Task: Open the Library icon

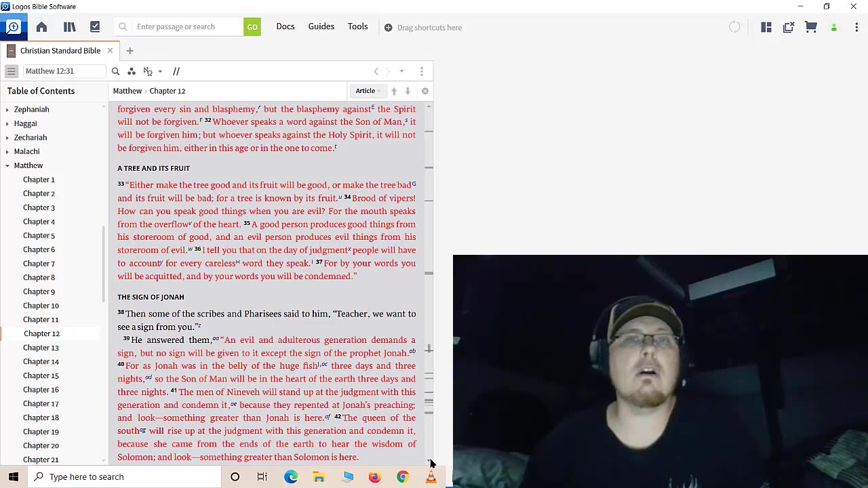Action: tap(69, 26)
